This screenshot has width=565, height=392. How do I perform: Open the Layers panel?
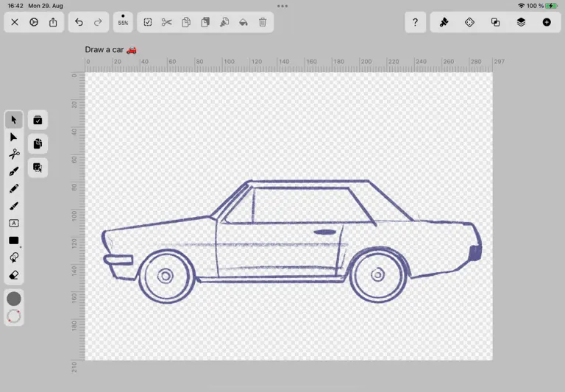tap(521, 22)
